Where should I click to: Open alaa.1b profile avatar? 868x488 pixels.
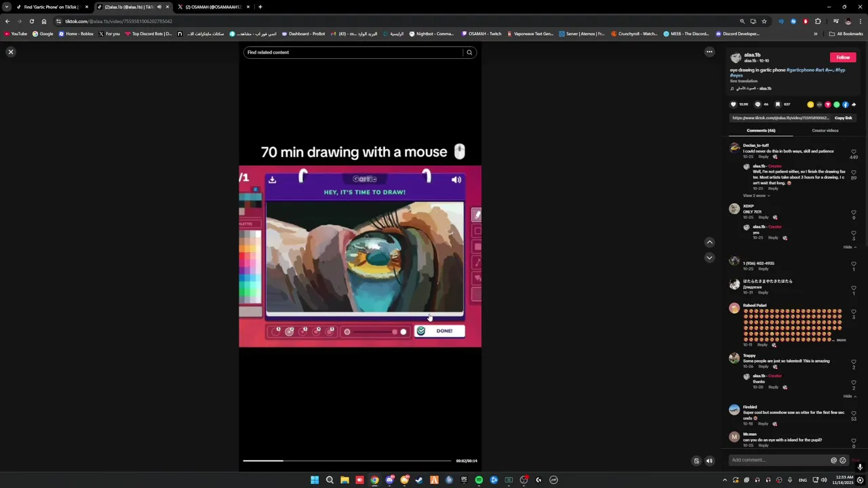pos(736,58)
